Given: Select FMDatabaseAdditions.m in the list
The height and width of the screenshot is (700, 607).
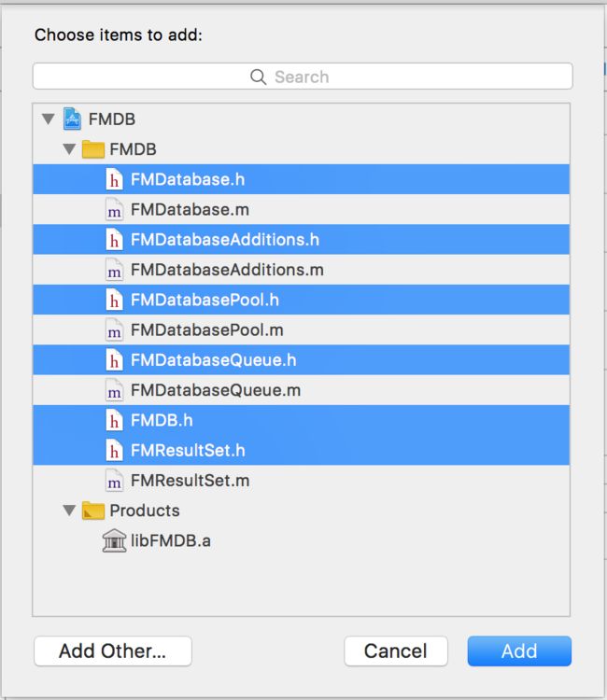Looking at the screenshot, I should point(301,270).
